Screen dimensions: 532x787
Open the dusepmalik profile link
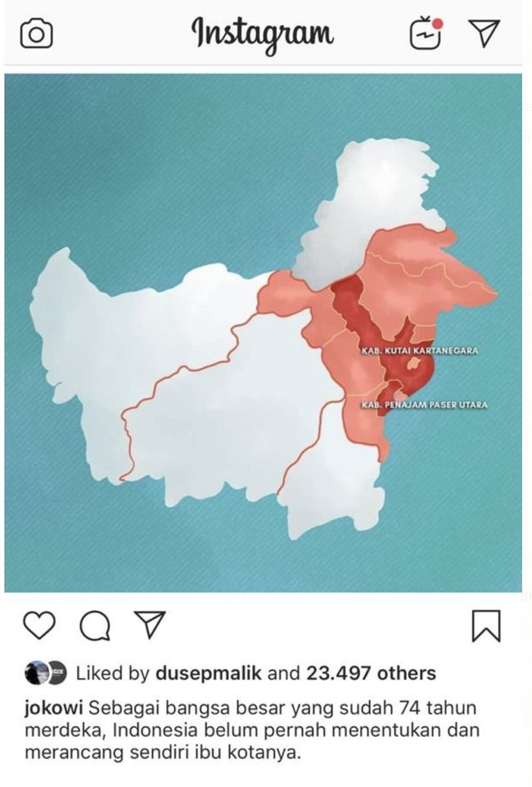point(209,673)
